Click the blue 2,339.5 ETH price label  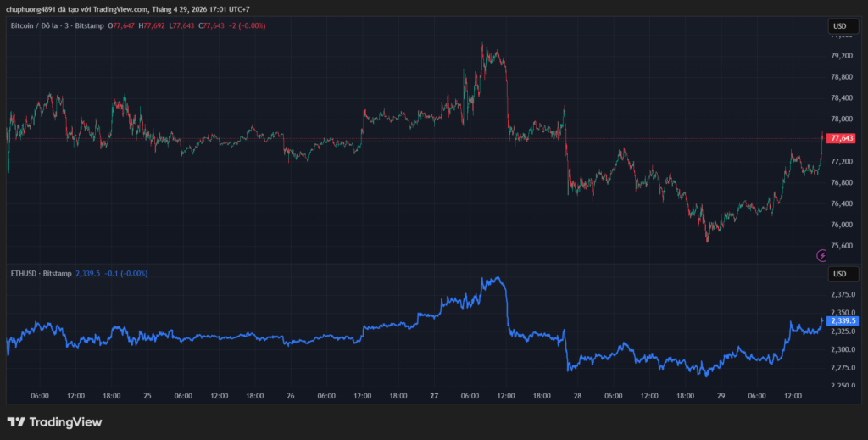(843, 321)
